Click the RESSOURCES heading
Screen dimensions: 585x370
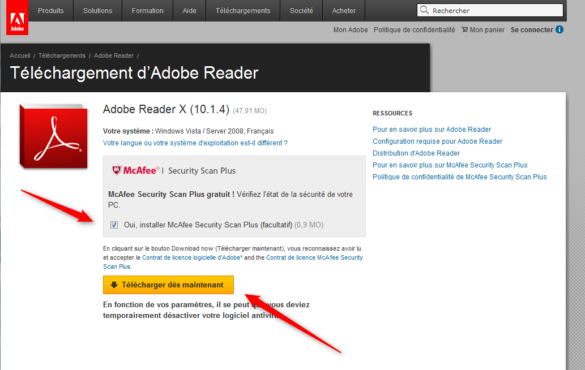tap(392, 113)
